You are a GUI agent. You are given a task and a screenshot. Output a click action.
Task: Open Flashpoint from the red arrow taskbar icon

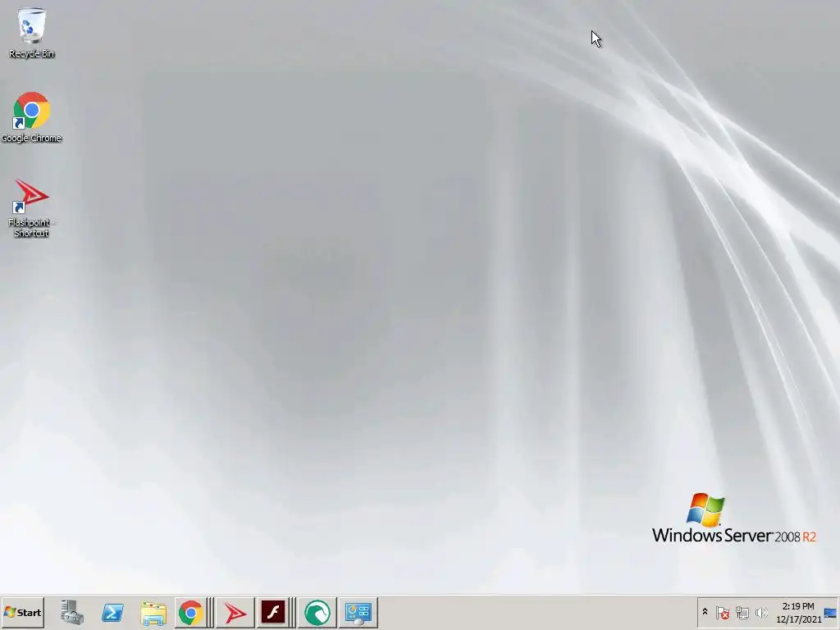coord(235,612)
